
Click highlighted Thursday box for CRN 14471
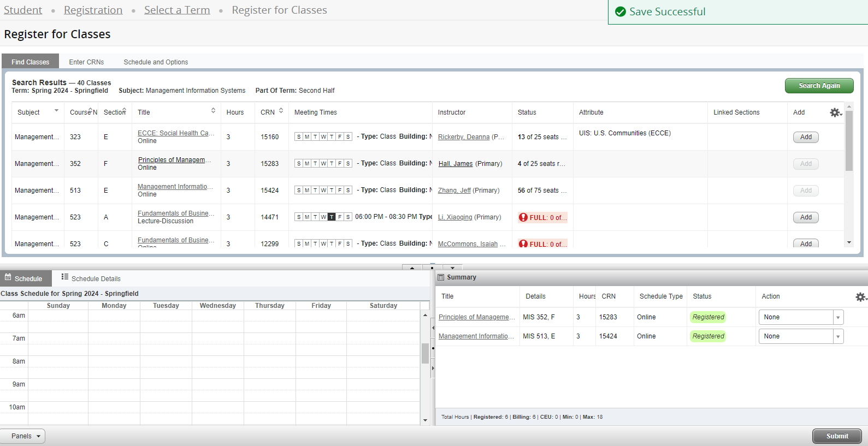pos(332,217)
